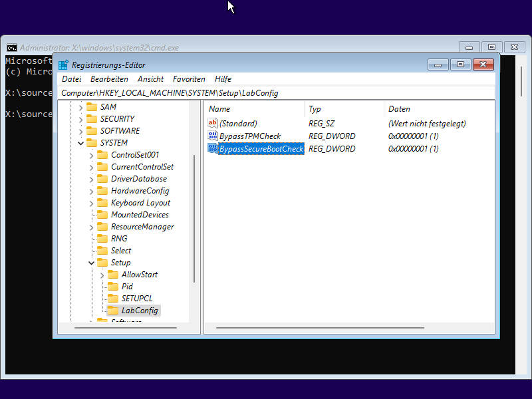The height and width of the screenshot is (399, 532).
Task: Select the Pid key in tree
Action: click(x=127, y=287)
